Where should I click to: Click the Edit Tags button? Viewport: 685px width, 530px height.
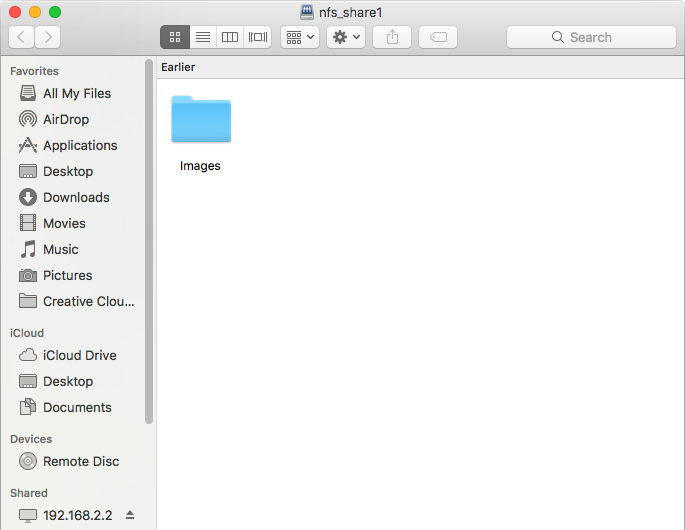point(438,37)
